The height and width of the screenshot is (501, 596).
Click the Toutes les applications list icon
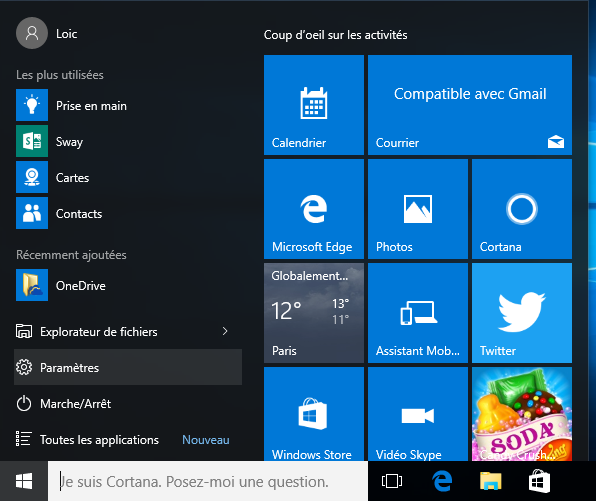click(24, 439)
